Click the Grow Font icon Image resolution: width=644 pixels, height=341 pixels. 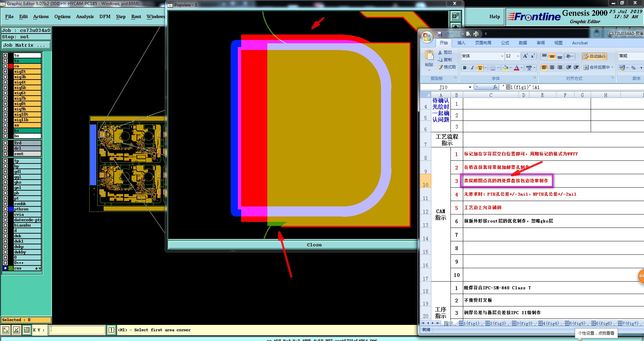point(525,56)
